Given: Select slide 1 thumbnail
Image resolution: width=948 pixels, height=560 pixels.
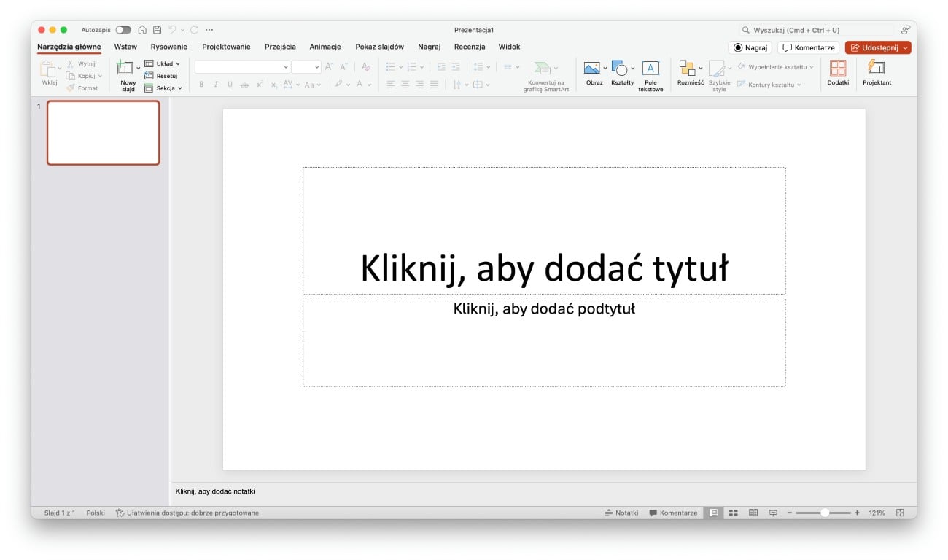Looking at the screenshot, I should 103,133.
